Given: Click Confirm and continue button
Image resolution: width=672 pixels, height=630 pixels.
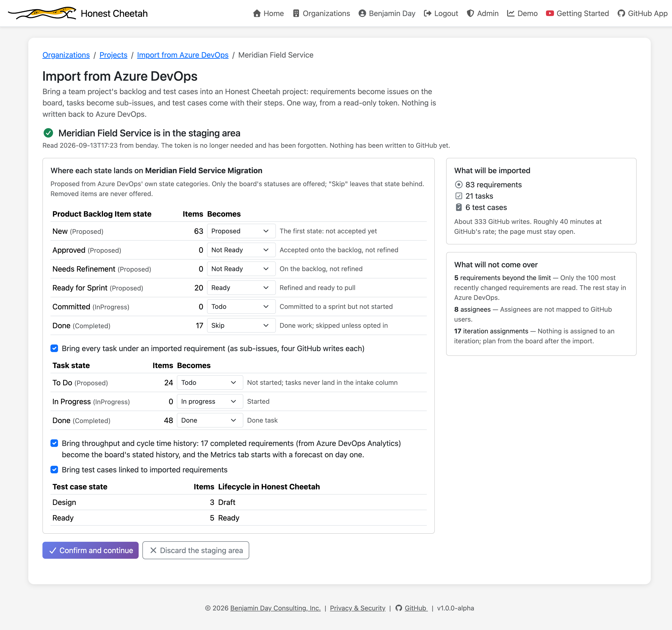Looking at the screenshot, I should [91, 550].
